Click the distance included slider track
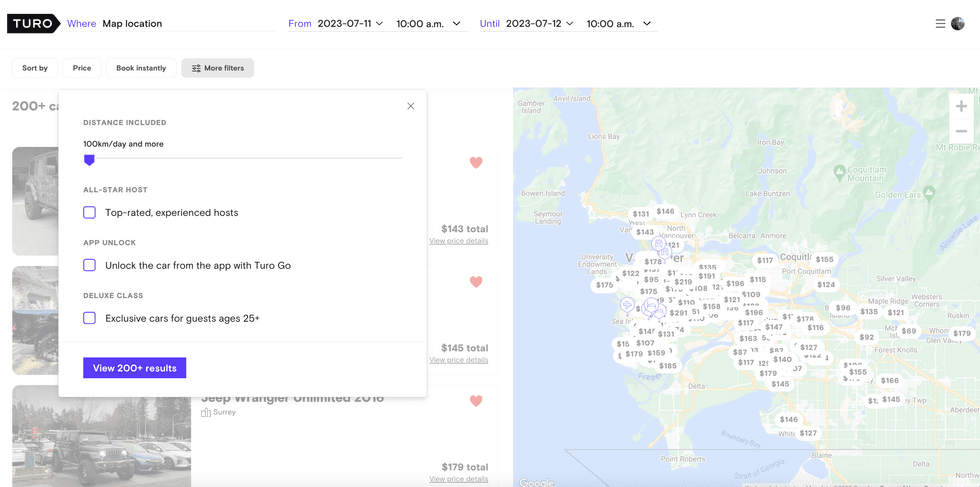 point(242,158)
